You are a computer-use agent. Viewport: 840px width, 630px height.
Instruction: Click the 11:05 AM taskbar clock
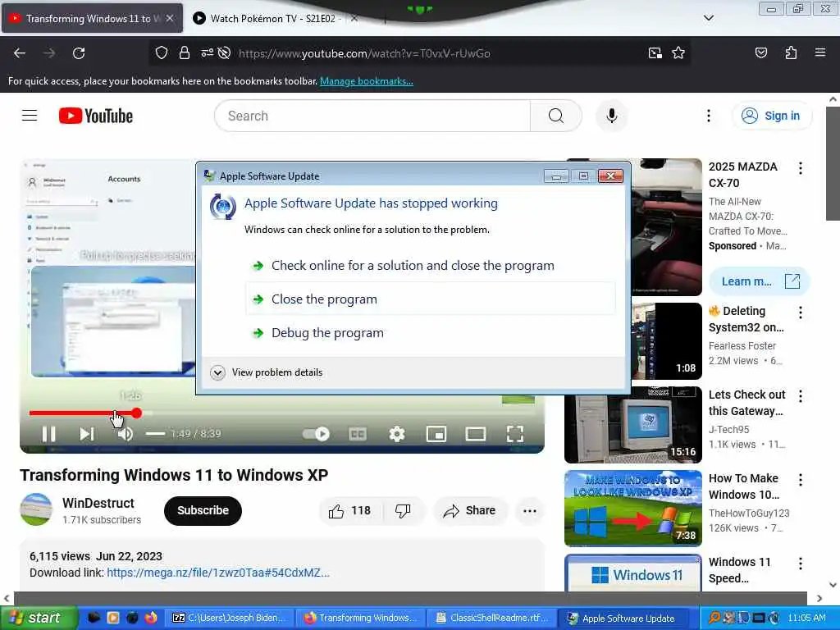click(807, 619)
